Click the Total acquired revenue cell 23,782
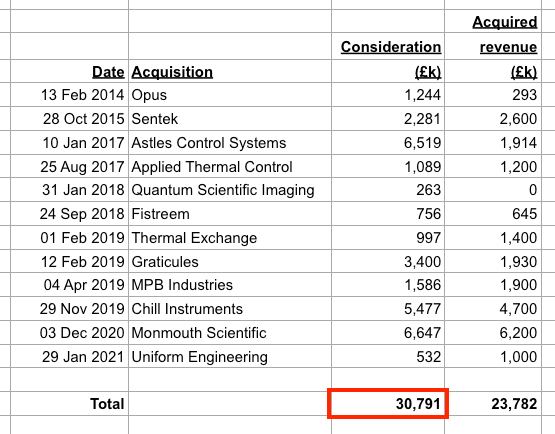 pos(493,404)
